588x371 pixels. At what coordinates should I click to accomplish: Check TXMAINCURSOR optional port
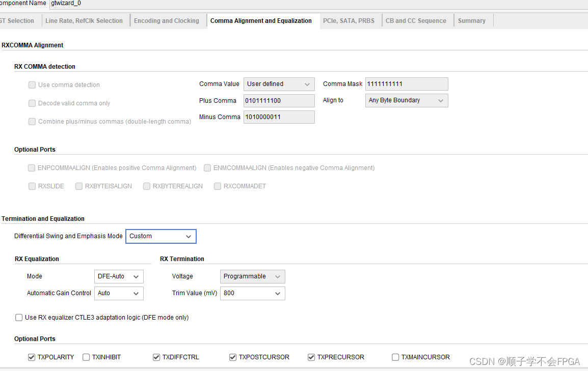click(395, 358)
